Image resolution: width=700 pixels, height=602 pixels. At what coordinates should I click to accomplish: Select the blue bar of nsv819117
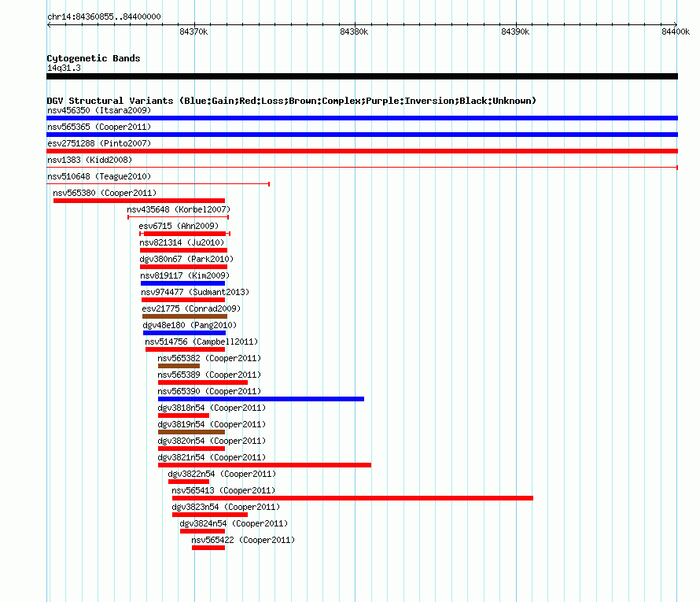[x=182, y=283]
